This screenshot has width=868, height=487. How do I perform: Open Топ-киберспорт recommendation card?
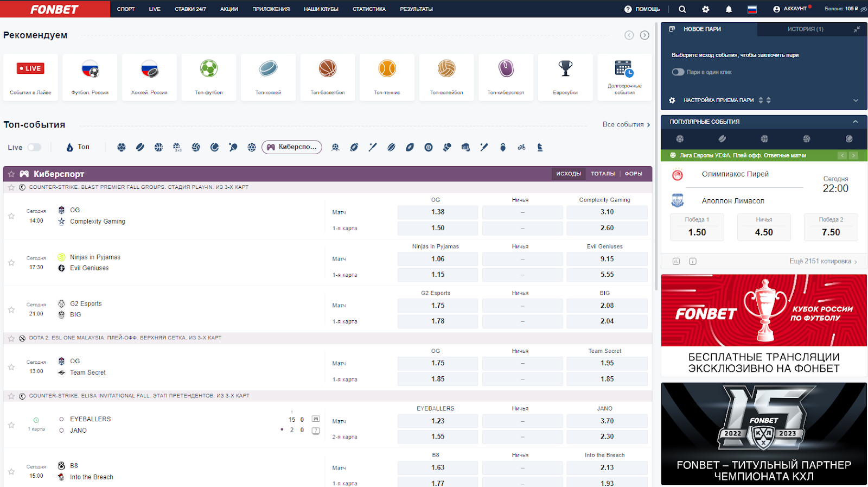tap(506, 77)
